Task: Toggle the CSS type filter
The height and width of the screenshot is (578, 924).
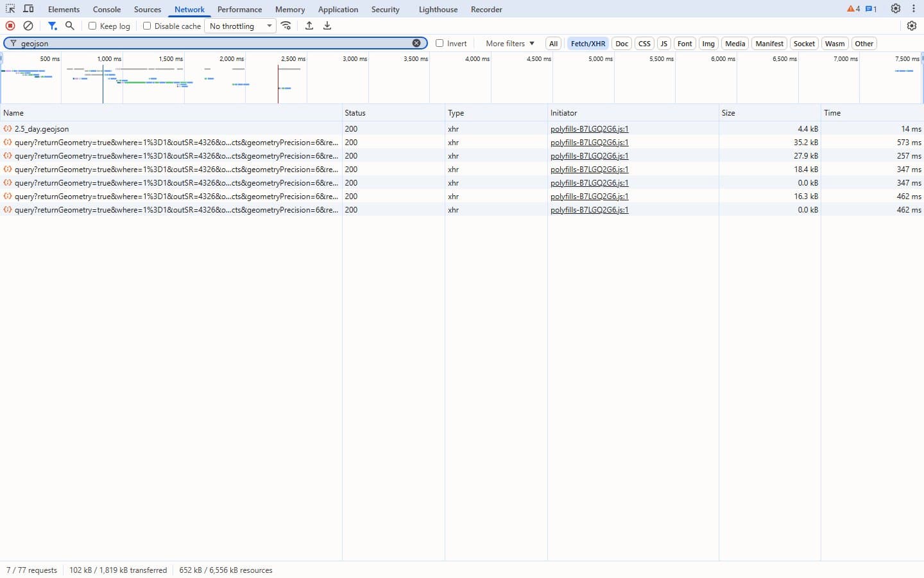Action: tap(644, 44)
